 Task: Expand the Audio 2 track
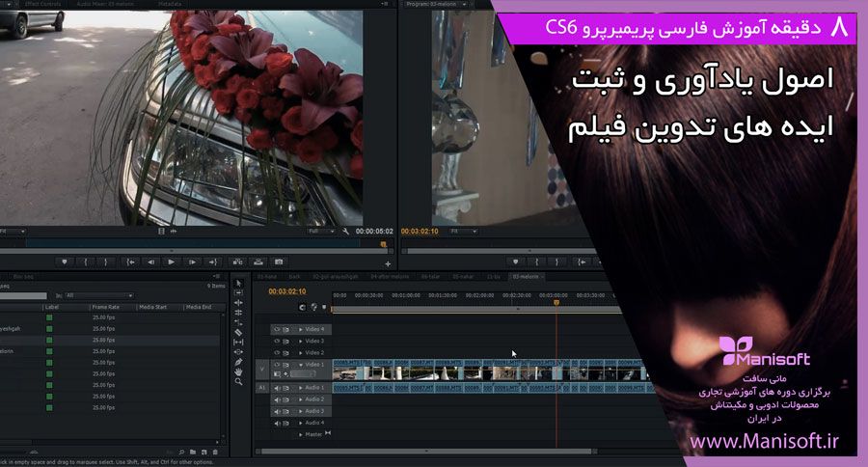click(301, 399)
